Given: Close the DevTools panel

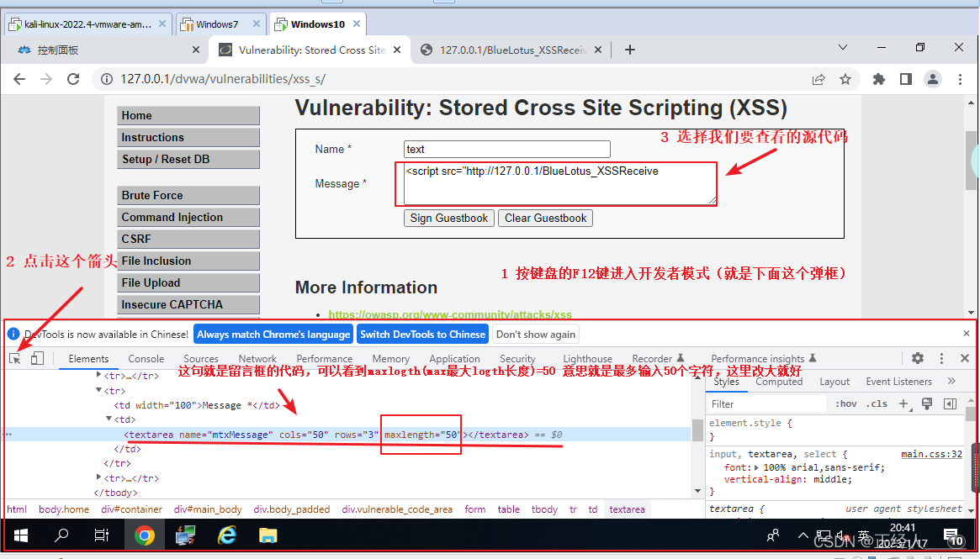Looking at the screenshot, I should 964,358.
